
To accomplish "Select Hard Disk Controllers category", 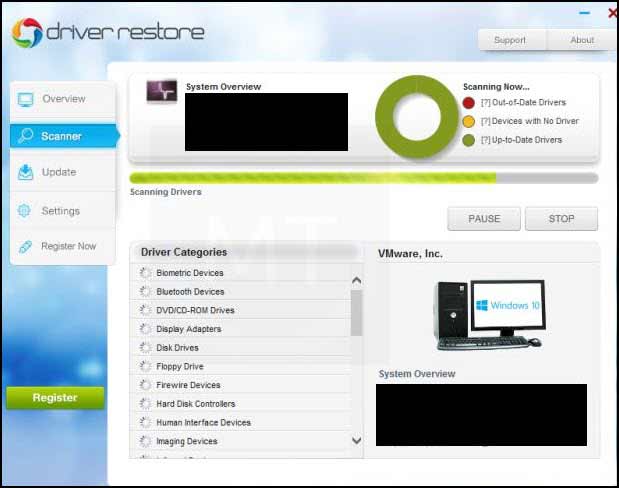I will [x=241, y=404].
